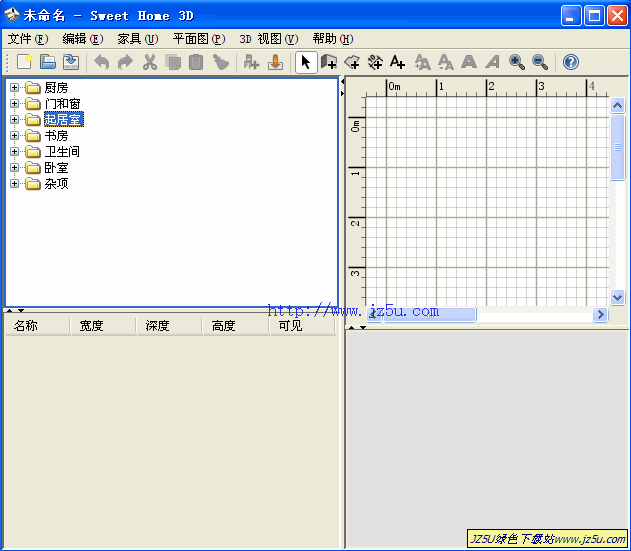The width and height of the screenshot is (631, 551).
Task: Click the Copy toolbar icon
Action: 173,62
